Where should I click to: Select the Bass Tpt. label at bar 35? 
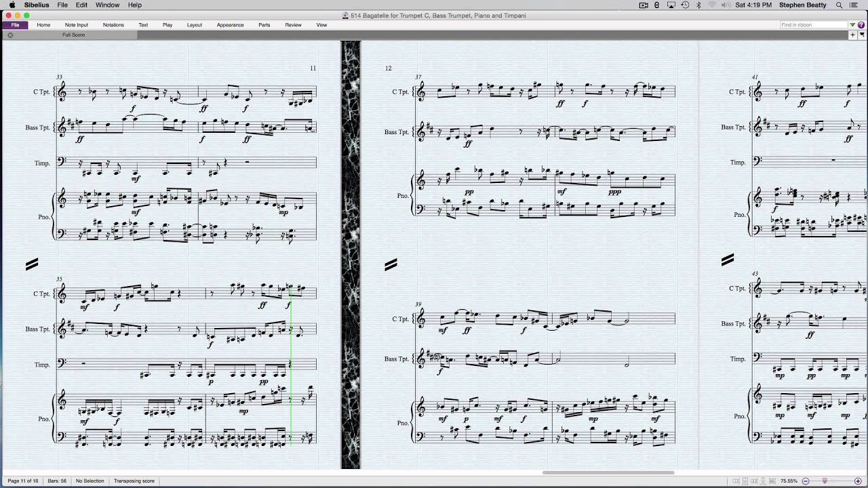pos(38,329)
